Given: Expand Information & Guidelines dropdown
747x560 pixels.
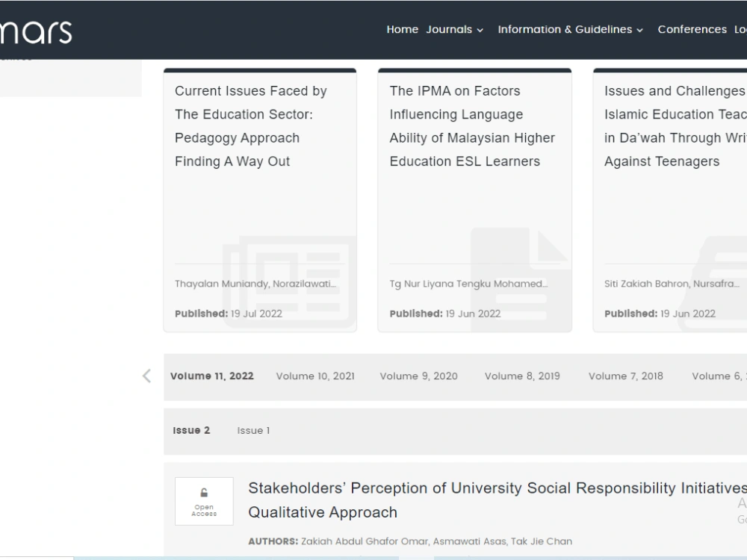Looking at the screenshot, I should tap(570, 30).
